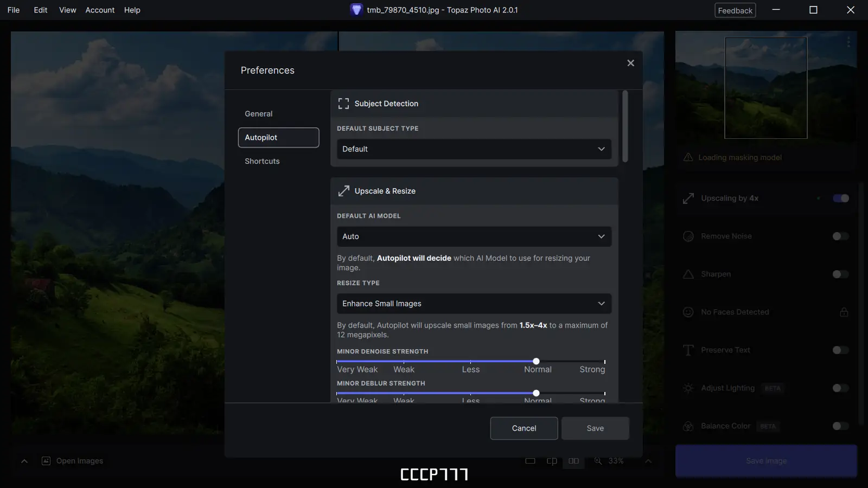Open the View menu
The width and height of the screenshot is (868, 488).
click(68, 10)
